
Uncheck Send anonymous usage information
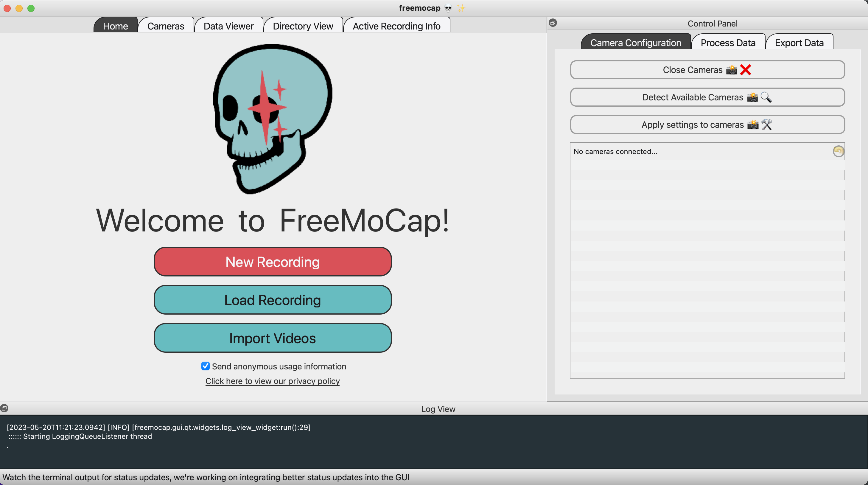coord(206,366)
